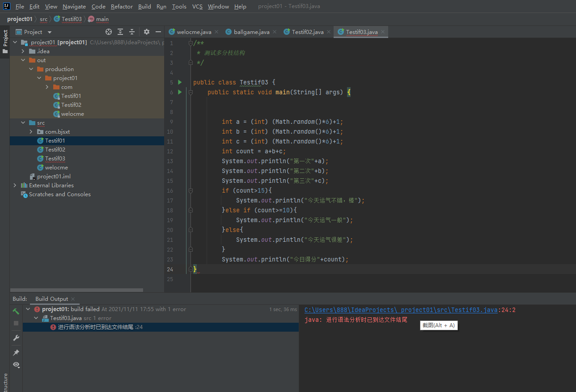Close the Build Output tab
576x392 pixels.
(x=73, y=299)
